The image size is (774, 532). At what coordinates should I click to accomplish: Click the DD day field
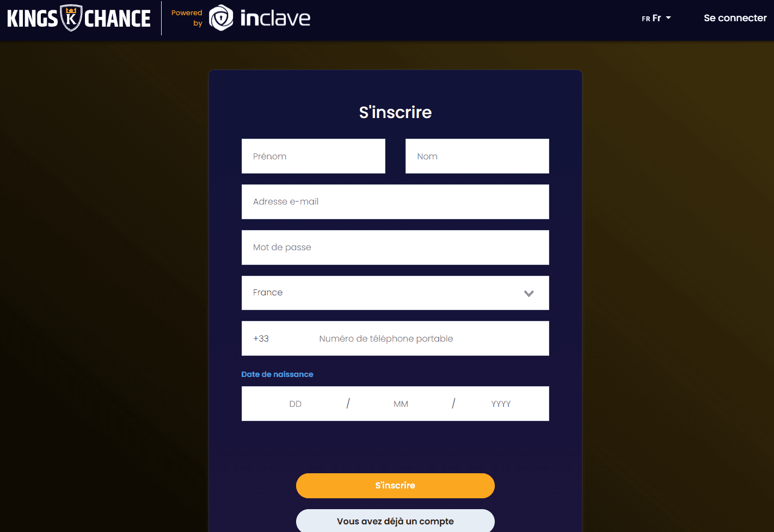click(x=295, y=404)
